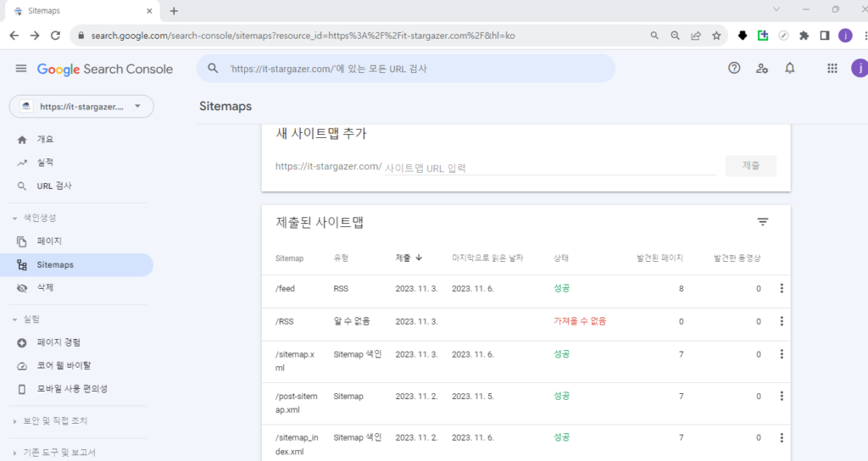The width and height of the screenshot is (868, 461).
Task: Click the 발견된 페이지 column header
Action: coord(659,258)
